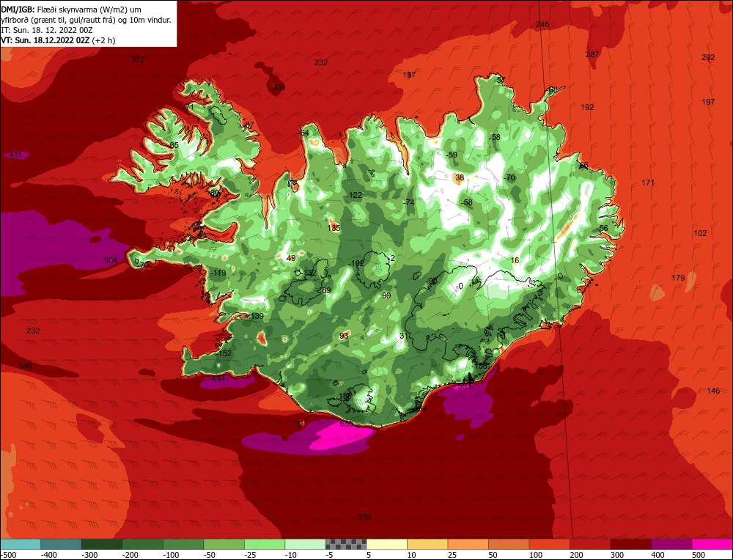The height and width of the screenshot is (560, 733).
Task: Click the flux value 411 on the purple patch
Action: tap(15, 155)
